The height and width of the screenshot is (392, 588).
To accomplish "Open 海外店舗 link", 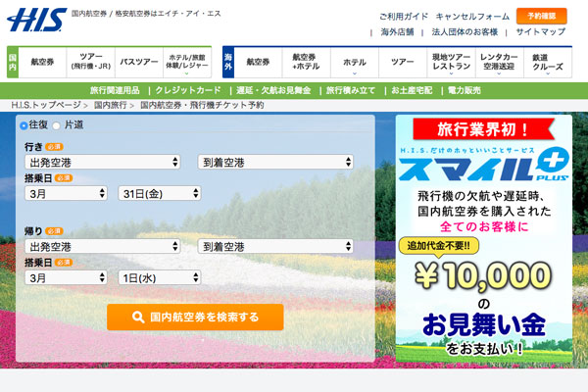I will (397, 32).
